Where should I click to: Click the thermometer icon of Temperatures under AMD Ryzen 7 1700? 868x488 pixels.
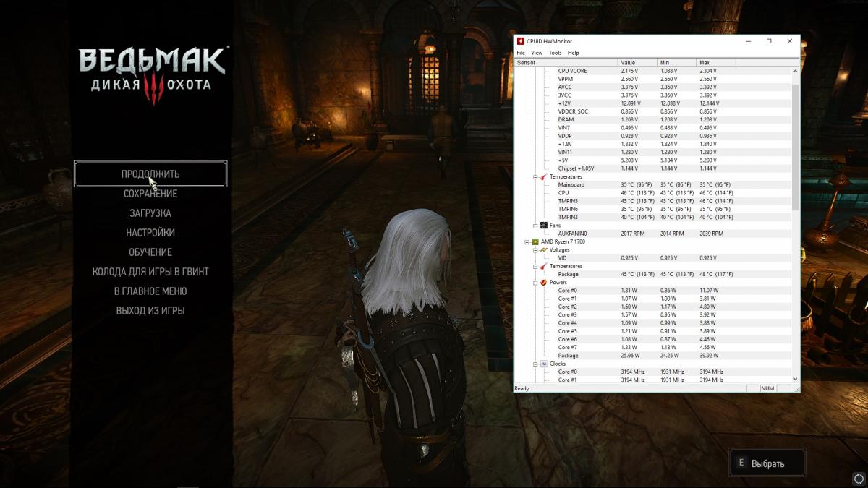[x=543, y=266]
